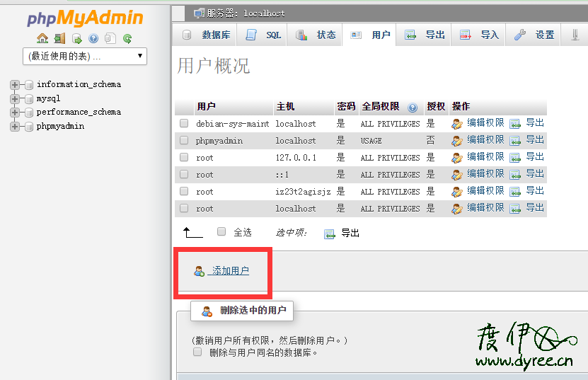
Task: Click 编辑权限 for debian-sys-maint
Action: tap(485, 122)
